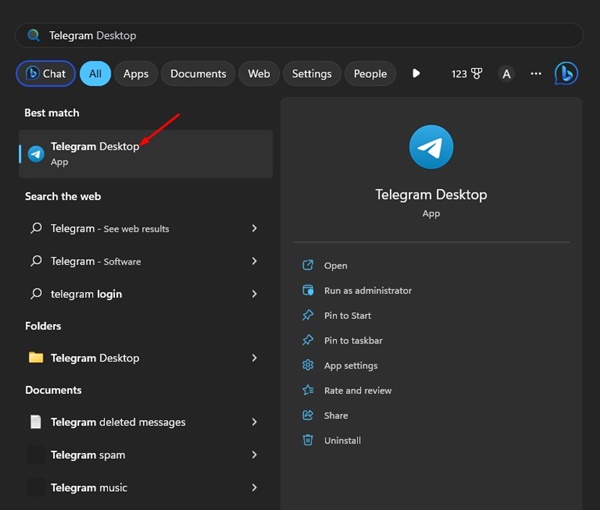Select telegram login suggestion text
The height and width of the screenshot is (510, 600).
pos(86,294)
